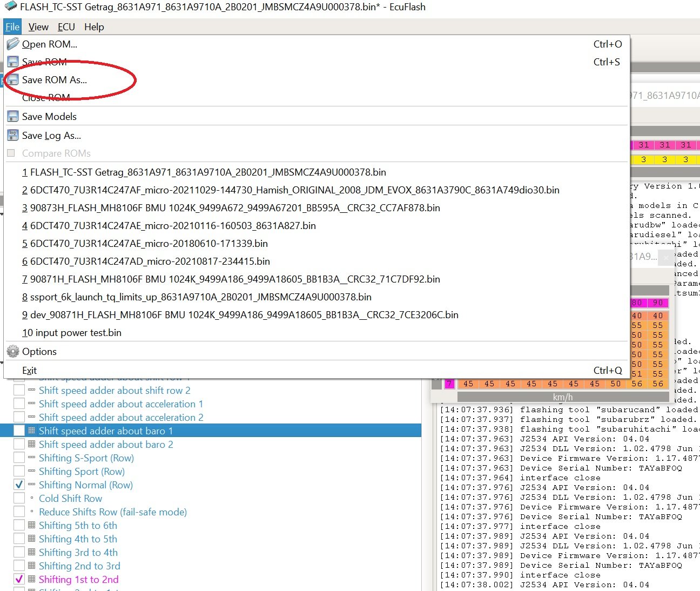Tick checkbox for Shift speed adder about acceleration 2
700x591 pixels.
pyautogui.click(x=19, y=417)
